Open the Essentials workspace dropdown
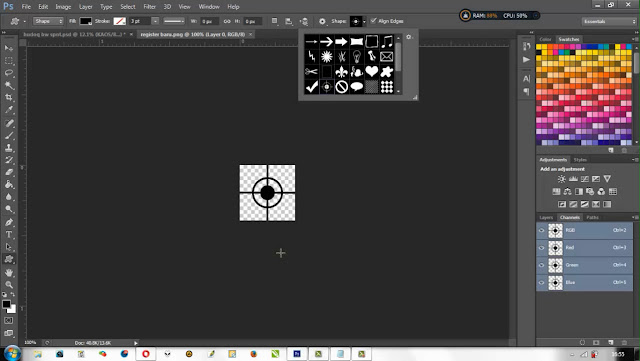This screenshot has height=361, width=640. pyautogui.click(x=609, y=21)
